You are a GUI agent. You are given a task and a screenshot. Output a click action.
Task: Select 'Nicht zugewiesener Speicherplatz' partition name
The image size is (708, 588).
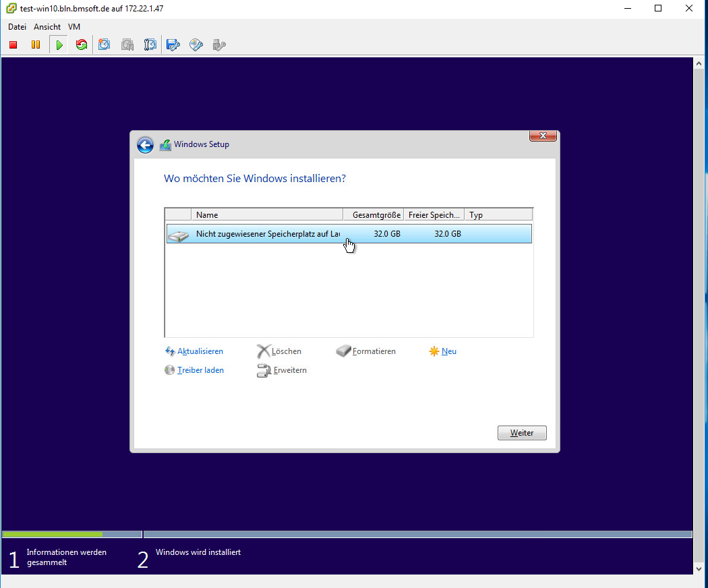(268, 233)
